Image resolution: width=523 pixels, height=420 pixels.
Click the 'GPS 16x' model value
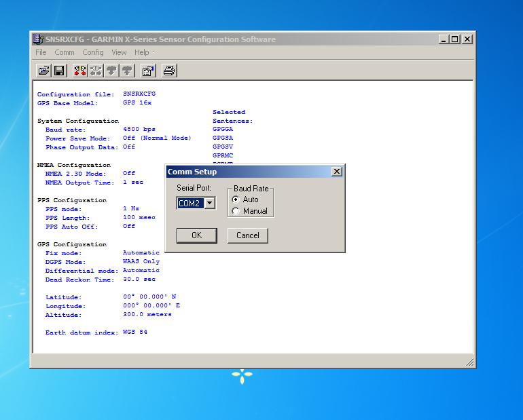(137, 102)
